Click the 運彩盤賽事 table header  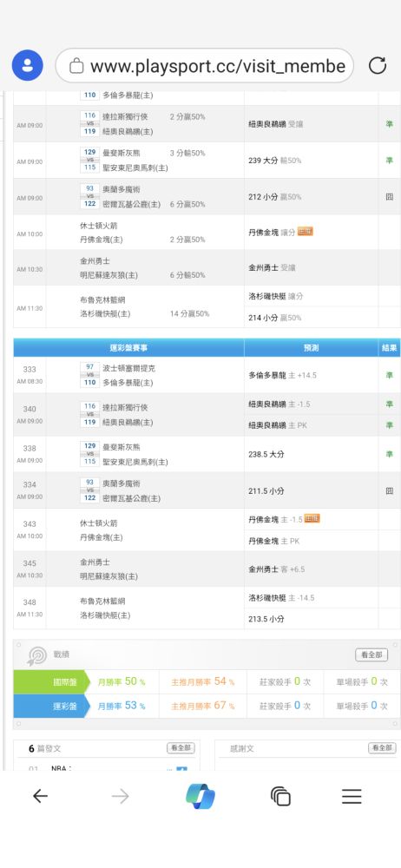[128, 348]
